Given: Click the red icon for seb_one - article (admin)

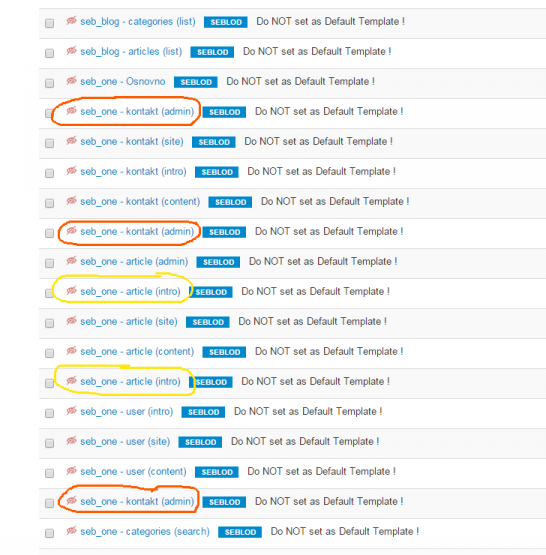Looking at the screenshot, I should (x=71, y=261).
